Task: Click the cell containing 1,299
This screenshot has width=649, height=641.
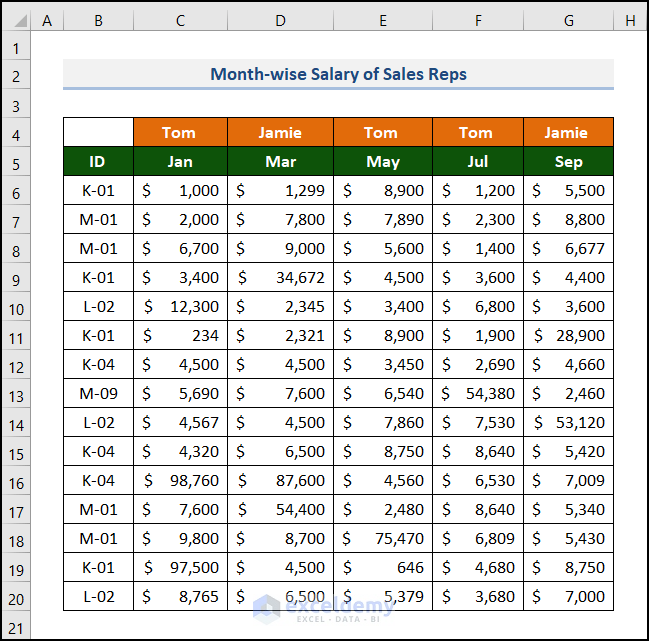Action: (280, 190)
